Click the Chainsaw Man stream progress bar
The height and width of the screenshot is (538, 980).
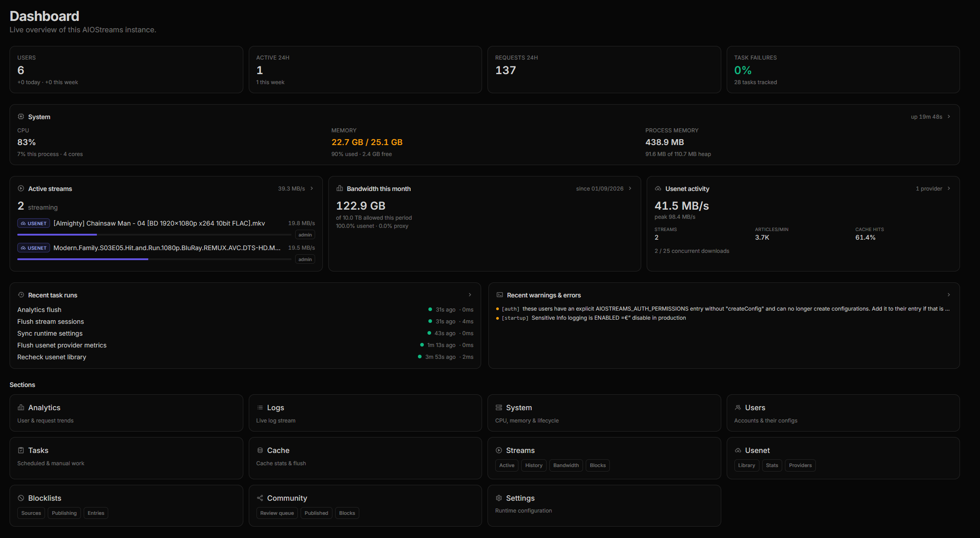pos(154,235)
